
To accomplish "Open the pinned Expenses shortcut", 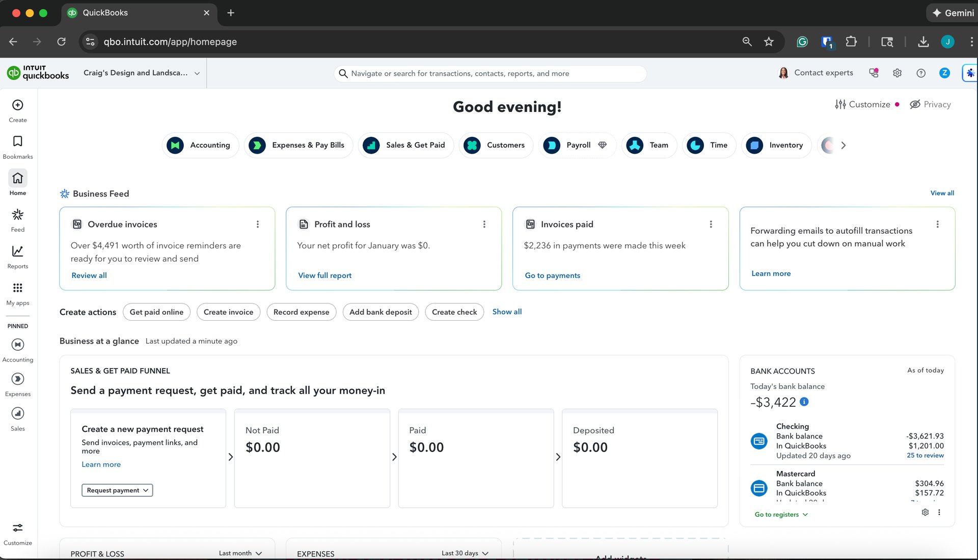I will pos(17,379).
